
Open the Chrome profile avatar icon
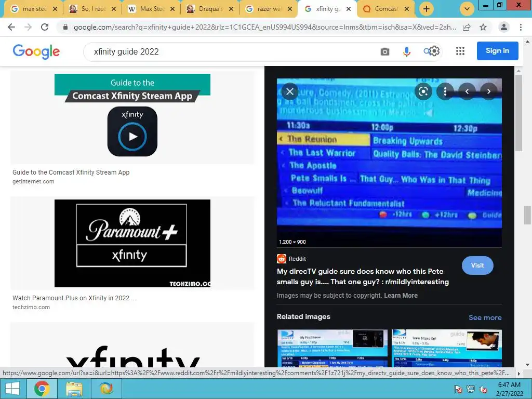tap(504, 27)
